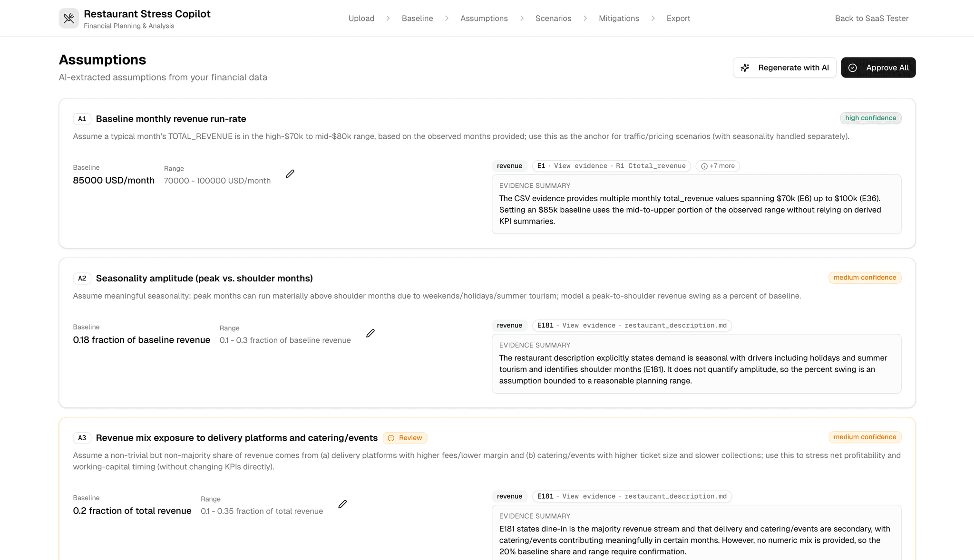Viewport: 974px width, 560px height.
Task: Open E1 View evidence for total_revenue
Action: tap(611, 166)
